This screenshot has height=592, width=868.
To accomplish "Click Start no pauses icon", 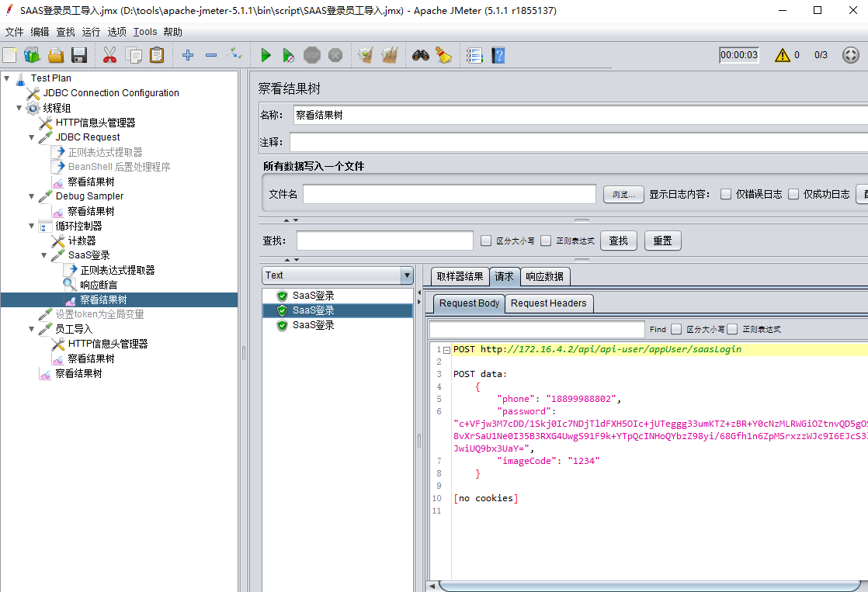I will click(288, 55).
